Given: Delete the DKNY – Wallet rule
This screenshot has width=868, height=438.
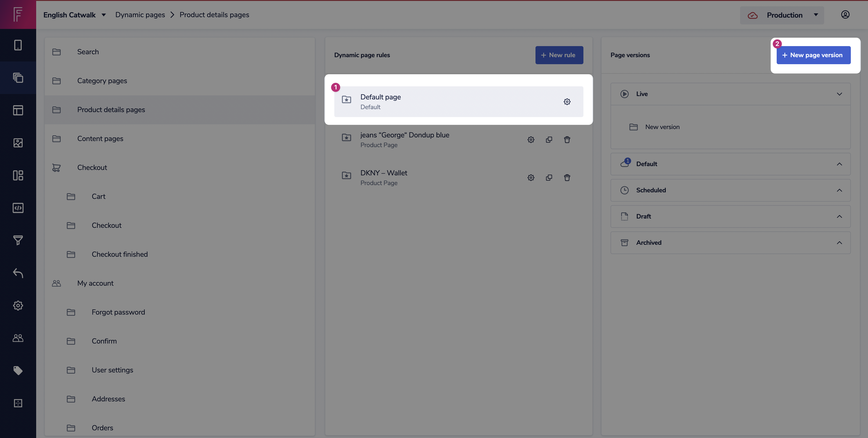Looking at the screenshot, I should pos(567,178).
